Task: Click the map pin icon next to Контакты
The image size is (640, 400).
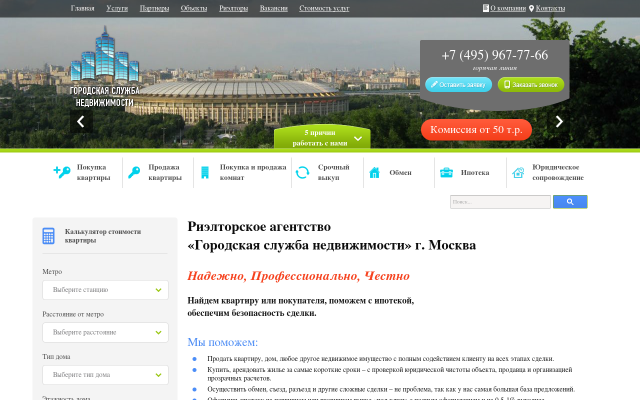Action: point(531,9)
